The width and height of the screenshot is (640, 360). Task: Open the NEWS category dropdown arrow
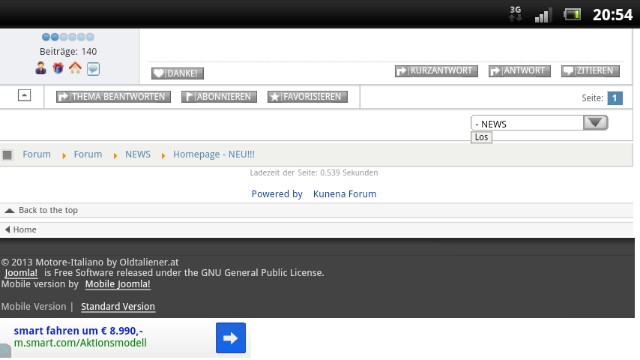click(x=595, y=122)
